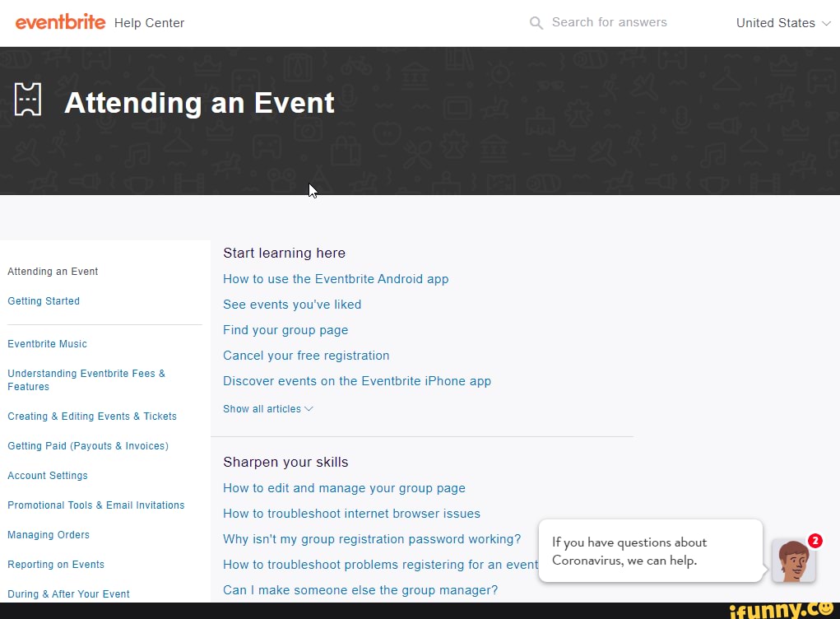840x619 pixels.
Task: Click the Start learning here heading
Action: pyautogui.click(x=284, y=253)
